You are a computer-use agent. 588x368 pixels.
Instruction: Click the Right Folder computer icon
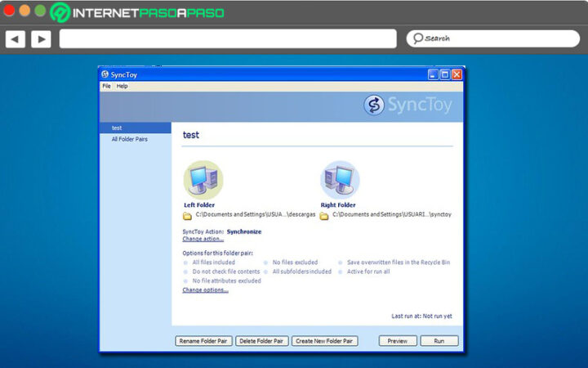point(340,179)
